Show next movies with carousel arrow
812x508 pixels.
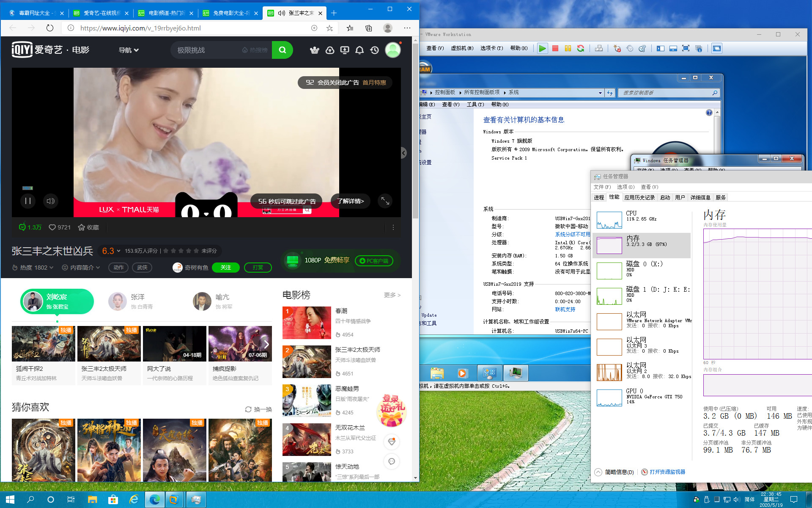pos(266,344)
